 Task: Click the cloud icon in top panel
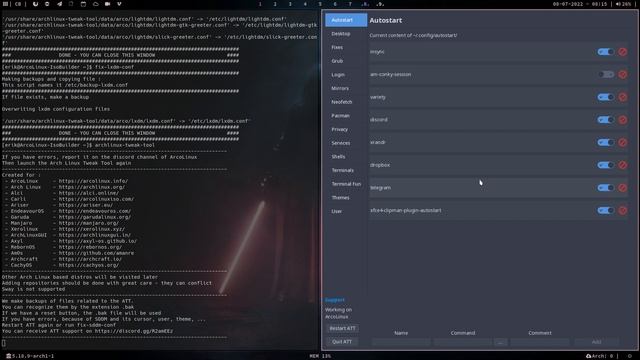[x=96, y=4]
